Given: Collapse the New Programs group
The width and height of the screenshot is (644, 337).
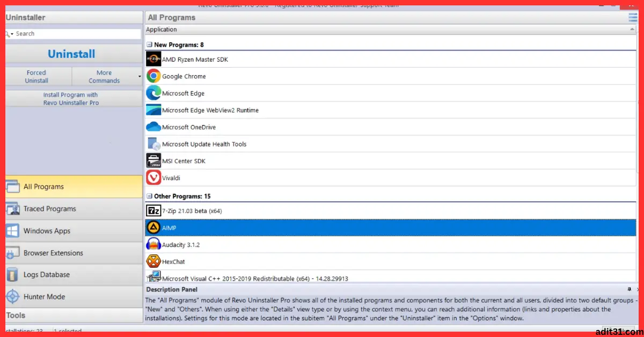Looking at the screenshot, I should pos(149,45).
